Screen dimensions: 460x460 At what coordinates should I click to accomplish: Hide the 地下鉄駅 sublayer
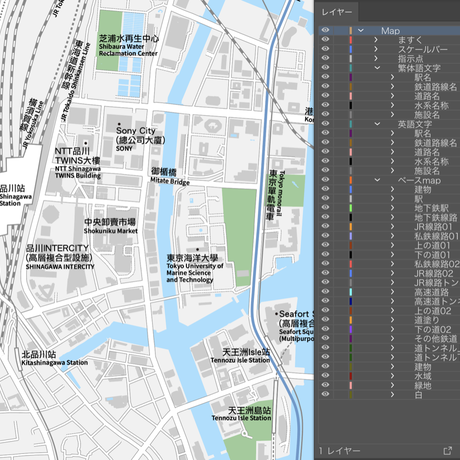click(325, 208)
